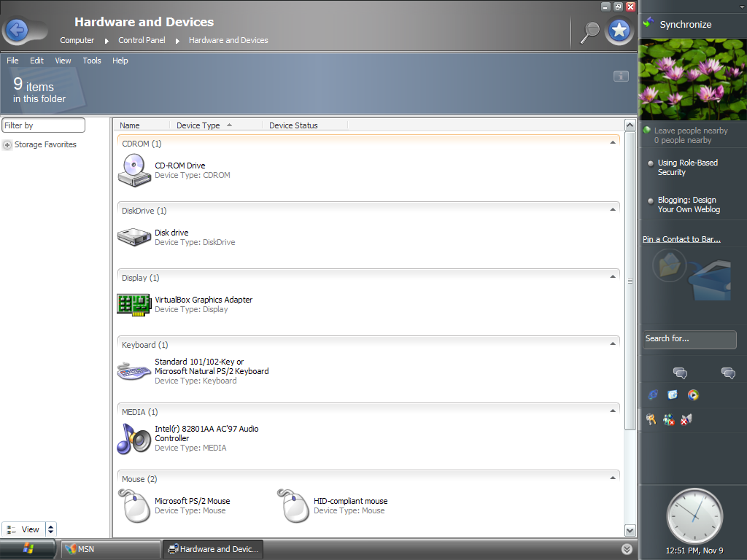The image size is (747, 560).
Task: Click the Filter by input field
Action: (x=44, y=125)
